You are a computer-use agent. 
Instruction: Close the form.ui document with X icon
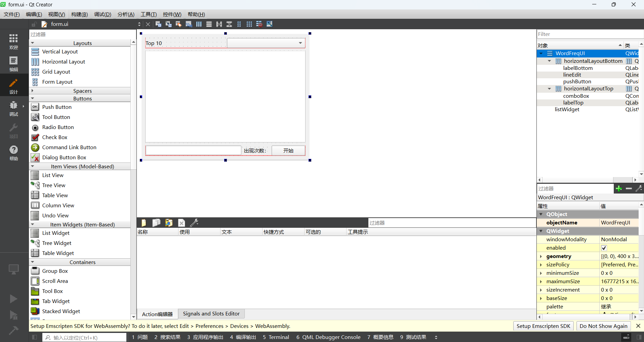coord(148,24)
